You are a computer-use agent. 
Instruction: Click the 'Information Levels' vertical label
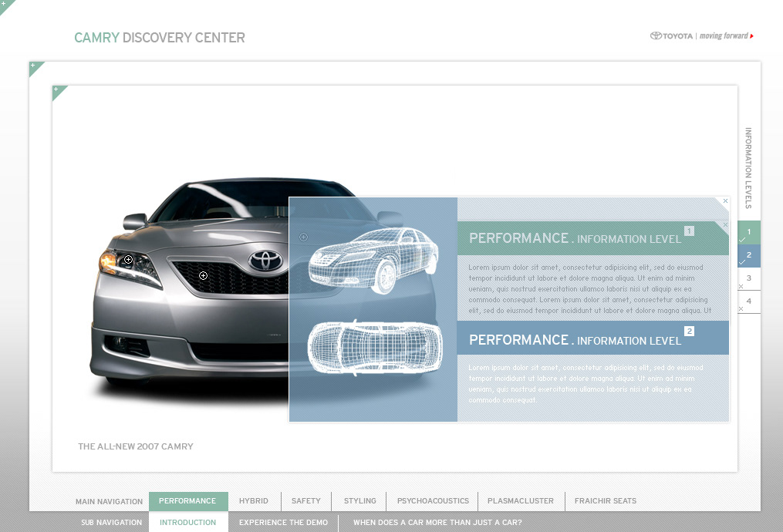point(748,167)
